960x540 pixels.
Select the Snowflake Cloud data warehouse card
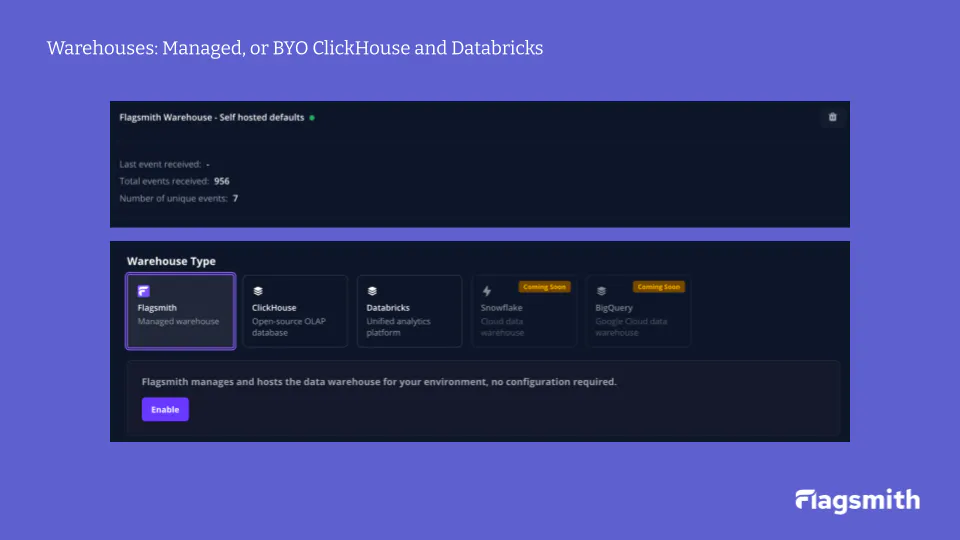(x=524, y=311)
